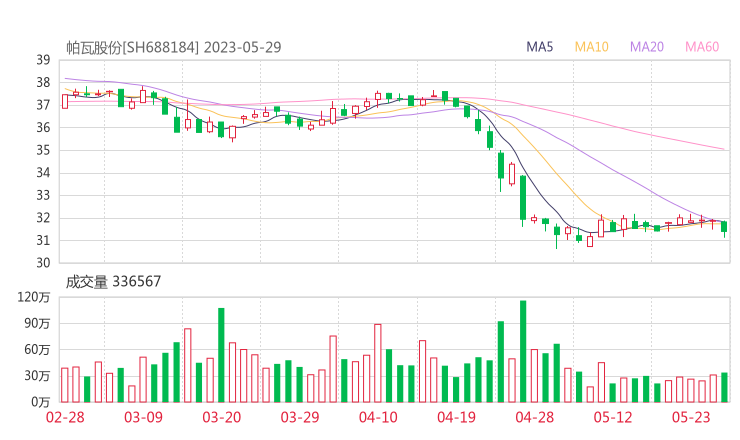Click the 03-20 date label
The image size is (740, 440).
tap(222, 417)
